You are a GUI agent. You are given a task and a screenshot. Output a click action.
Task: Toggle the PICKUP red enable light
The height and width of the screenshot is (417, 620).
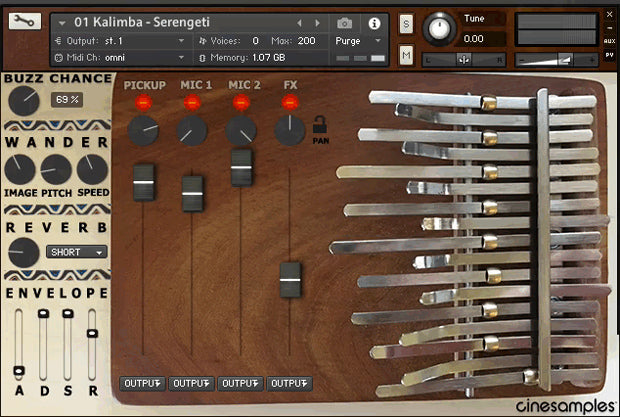point(143,102)
